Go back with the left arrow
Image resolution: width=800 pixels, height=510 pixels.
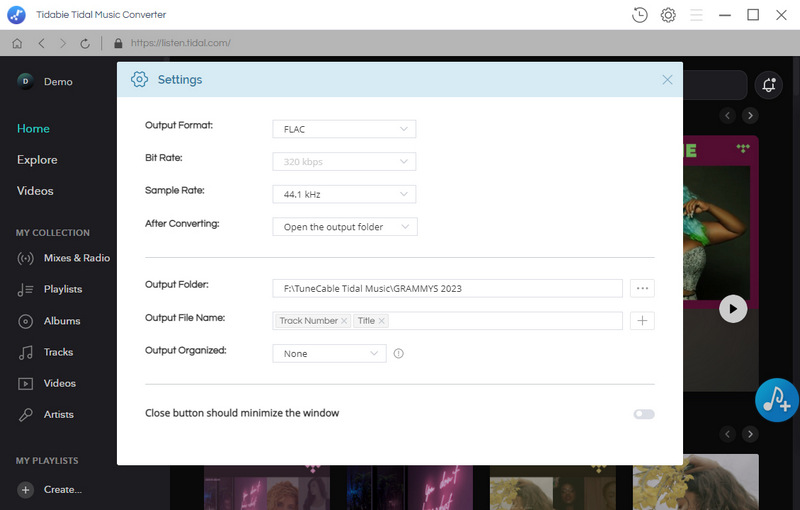coord(42,43)
